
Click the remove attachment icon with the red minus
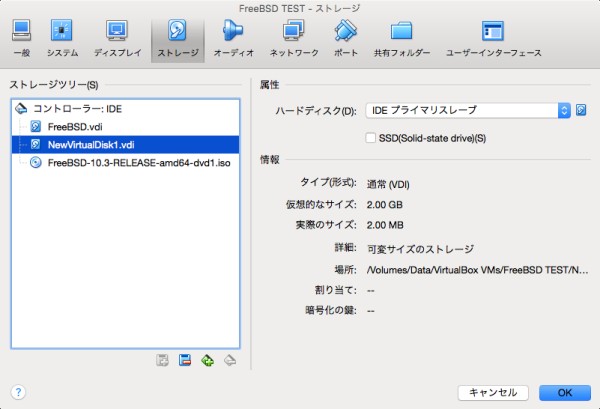(185, 360)
